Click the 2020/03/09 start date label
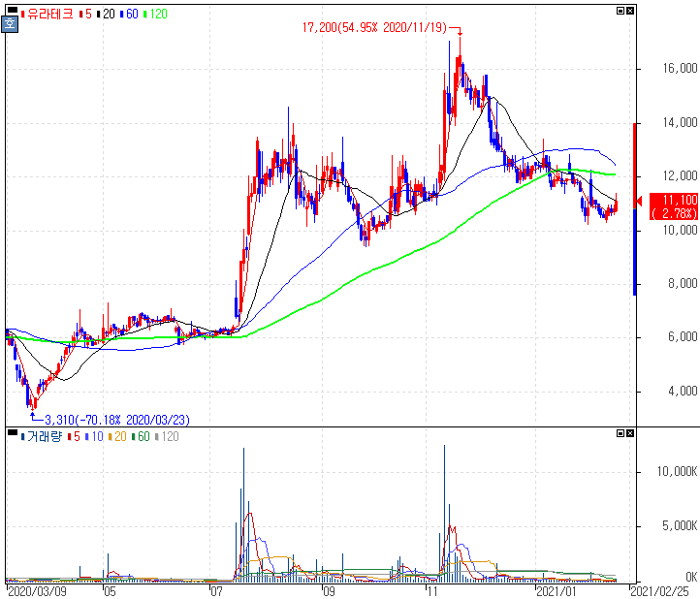Screen dimensions: 700x599 click(x=38, y=591)
